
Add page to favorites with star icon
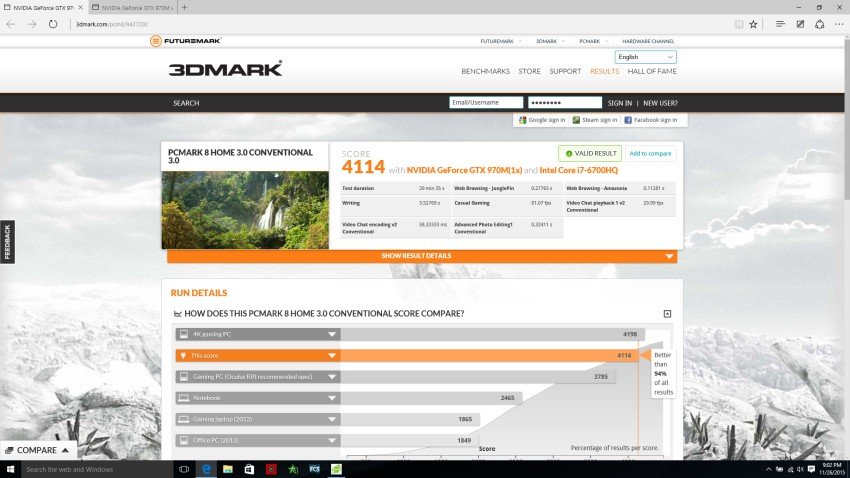pyautogui.click(x=757, y=23)
